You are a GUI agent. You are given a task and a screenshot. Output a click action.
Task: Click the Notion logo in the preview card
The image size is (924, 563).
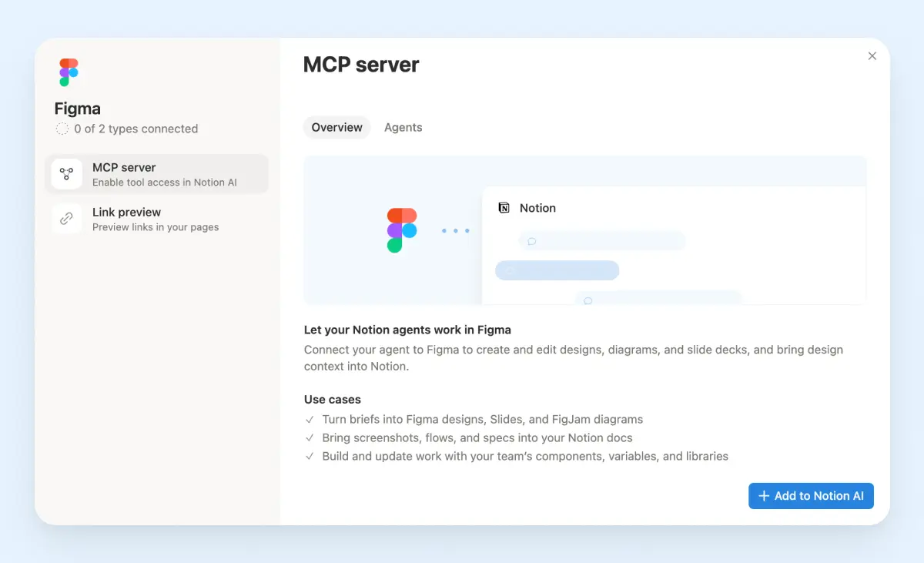504,208
